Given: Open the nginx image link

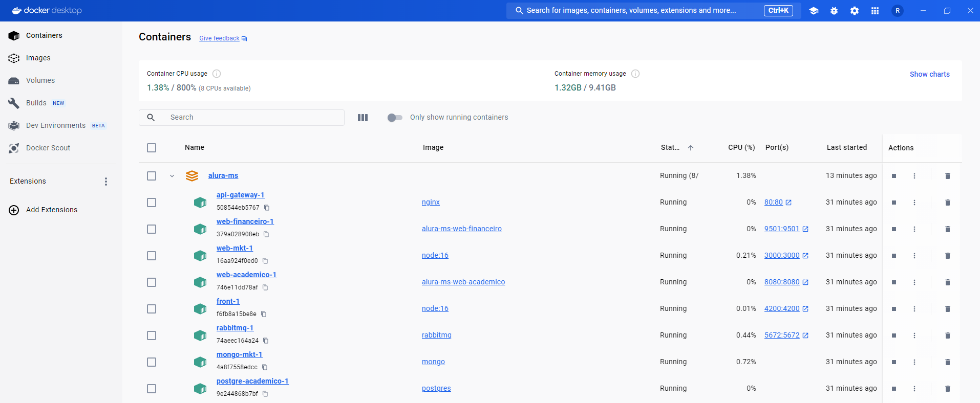Looking at the screenshot, I should pos(431,202).
